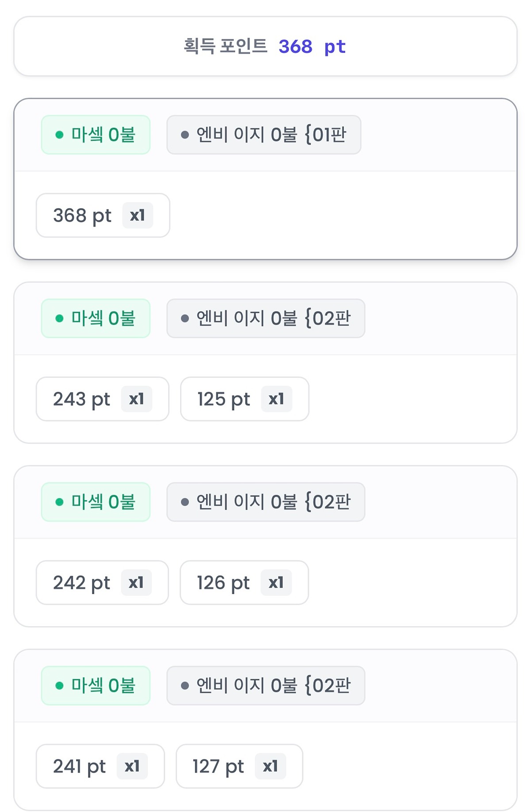Select 마셀 0불 tag above 242 pt
Screen dimensions: 531x812
96,502
